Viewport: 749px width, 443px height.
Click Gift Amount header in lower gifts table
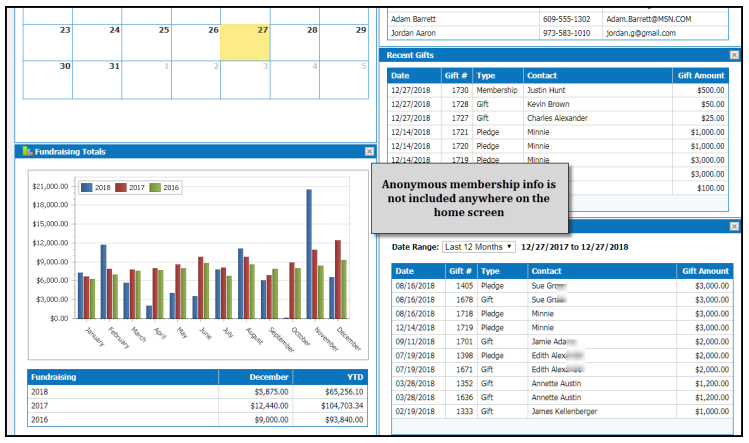(x=705, y=271)
